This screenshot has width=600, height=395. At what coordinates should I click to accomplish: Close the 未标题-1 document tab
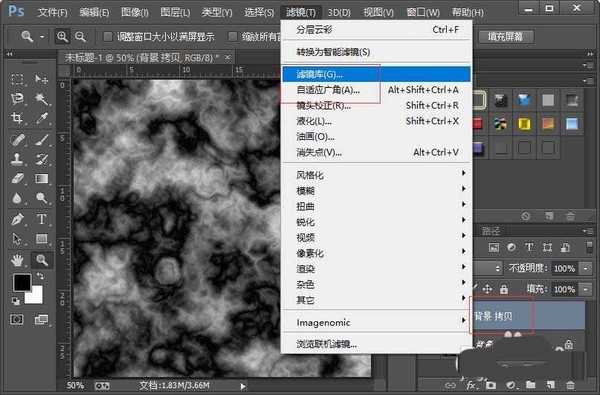228,58
